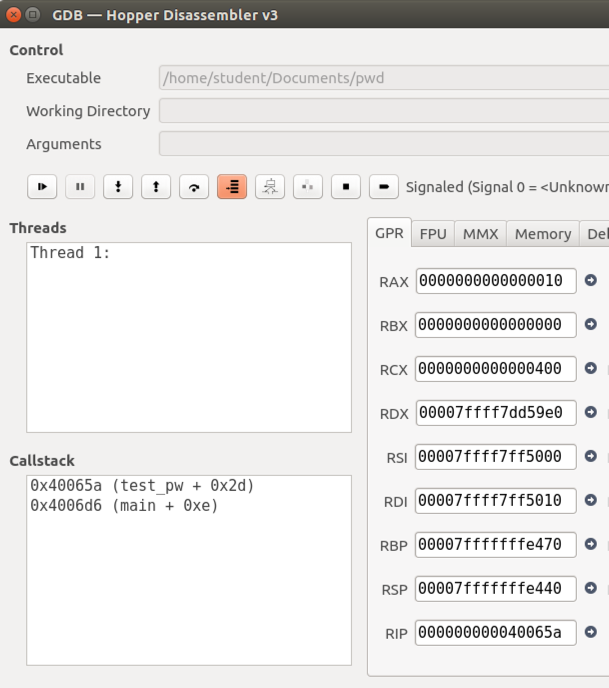
Task: Click the Step Out button
Action: 155,186
